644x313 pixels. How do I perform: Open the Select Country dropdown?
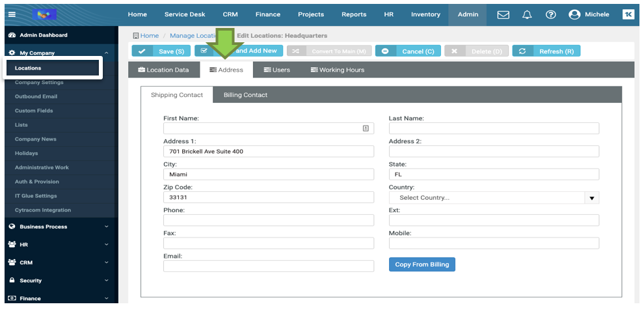point(493,198)
